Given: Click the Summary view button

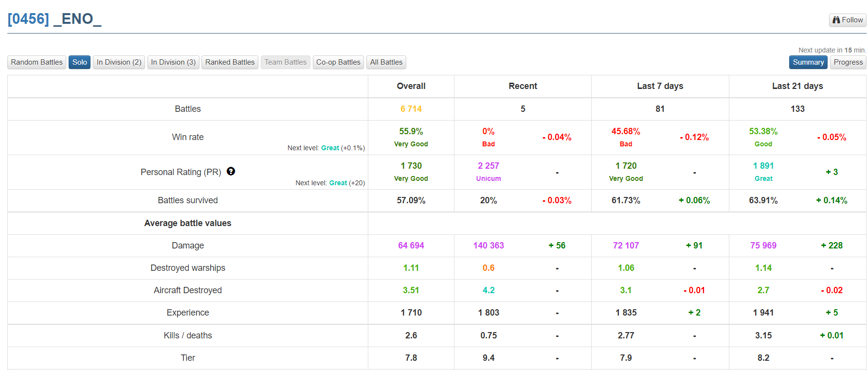Looking at the screenshot, I should click(808, 62).
